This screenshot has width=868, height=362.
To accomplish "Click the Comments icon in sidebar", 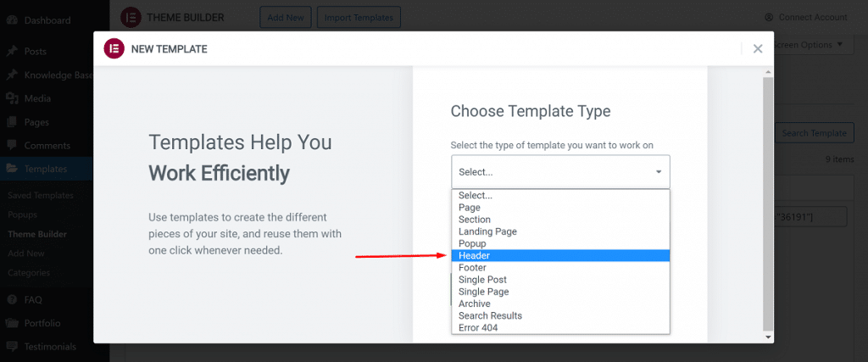I will point(12,146).
